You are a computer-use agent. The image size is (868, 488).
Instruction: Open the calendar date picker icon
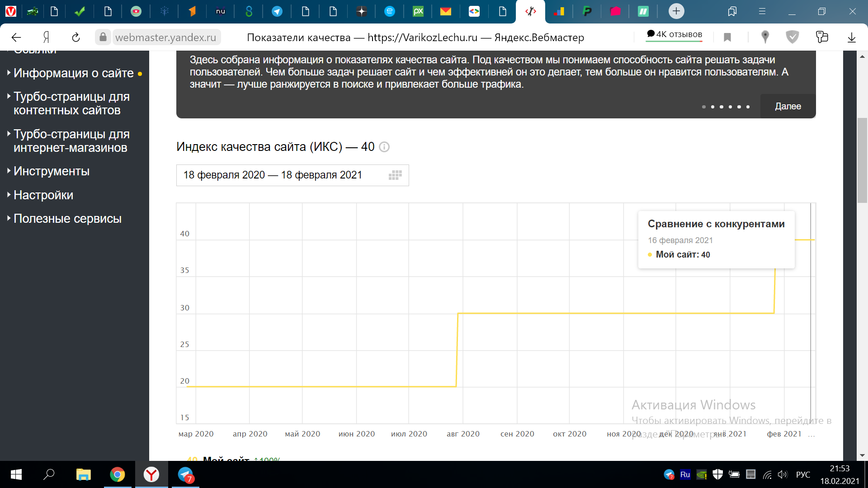395,175
